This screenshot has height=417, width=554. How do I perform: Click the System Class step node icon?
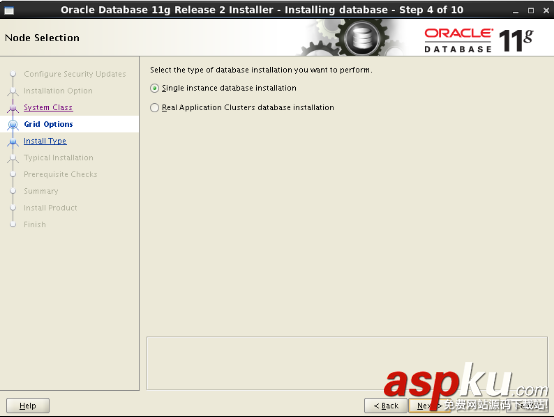(x=13, y=108)
